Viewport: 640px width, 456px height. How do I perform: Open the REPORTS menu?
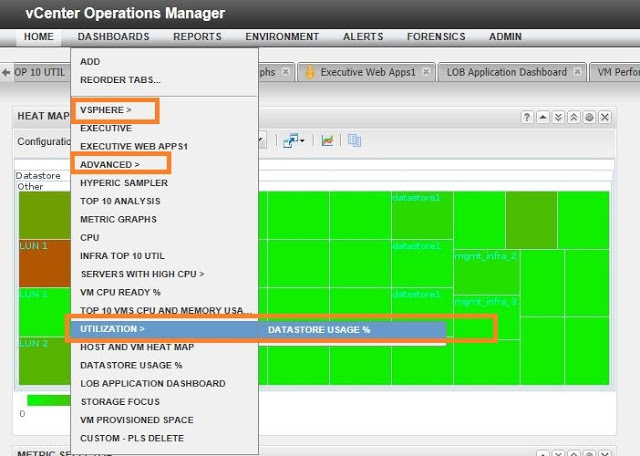click(x=197, y=37)
